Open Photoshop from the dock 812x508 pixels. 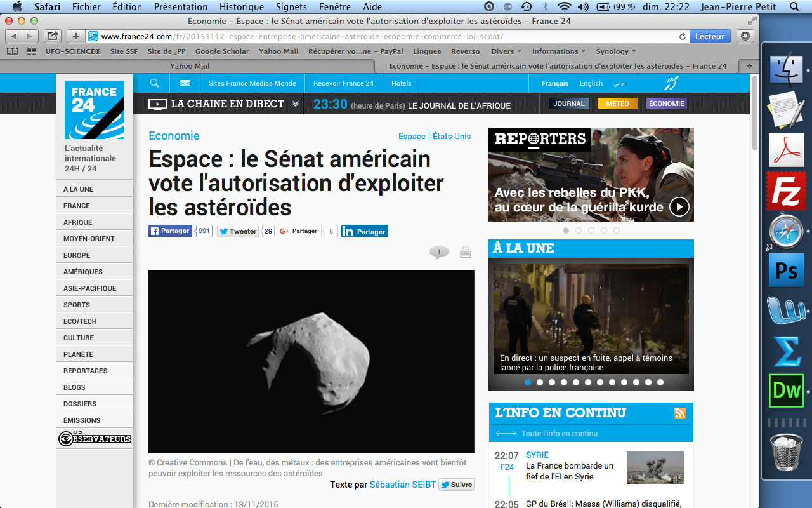(787, 271)
